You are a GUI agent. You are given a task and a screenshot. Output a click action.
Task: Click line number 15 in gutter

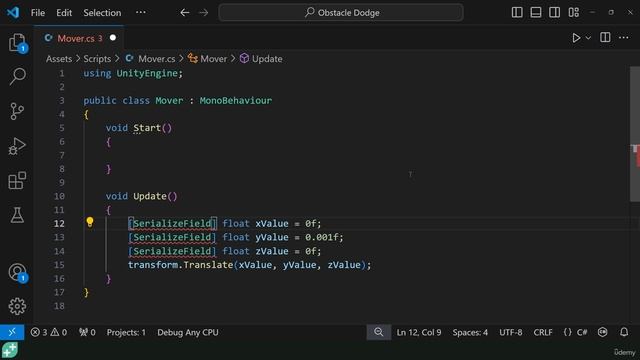(x=59, y=265)
